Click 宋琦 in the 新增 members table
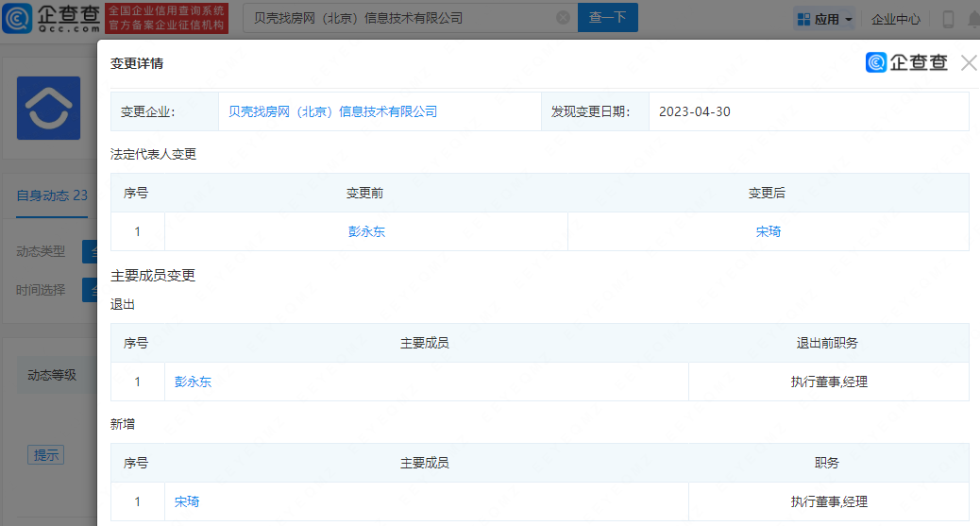This screenshot has height=526, width=980. 187,502
